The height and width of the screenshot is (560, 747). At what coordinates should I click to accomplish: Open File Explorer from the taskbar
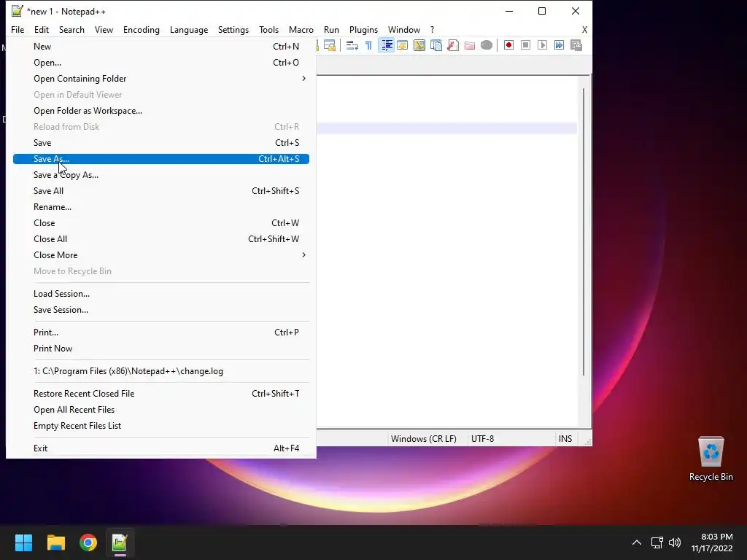(x=55, y=542)
